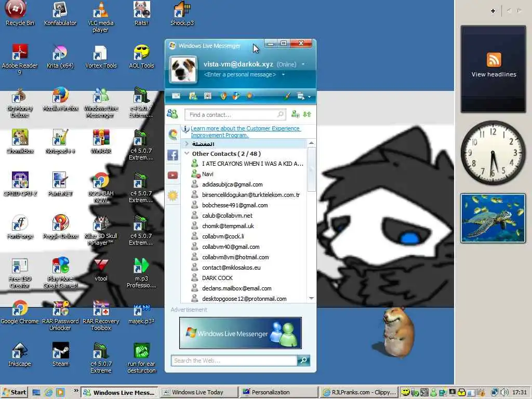The height and width of the screenshot is (399, 532).
Task: Click the web search magnifier button
Action: coord(303,361)
